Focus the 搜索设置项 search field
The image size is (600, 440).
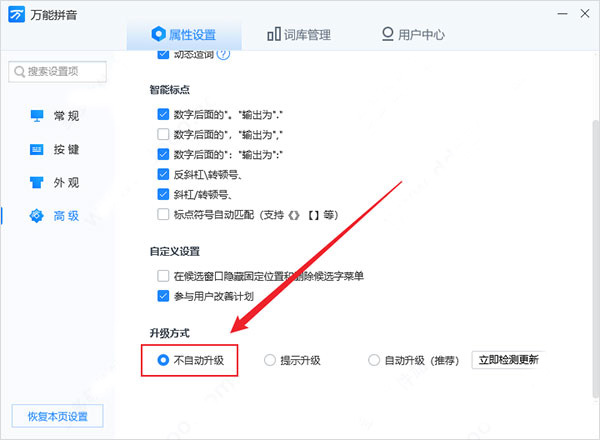(57, 72)
